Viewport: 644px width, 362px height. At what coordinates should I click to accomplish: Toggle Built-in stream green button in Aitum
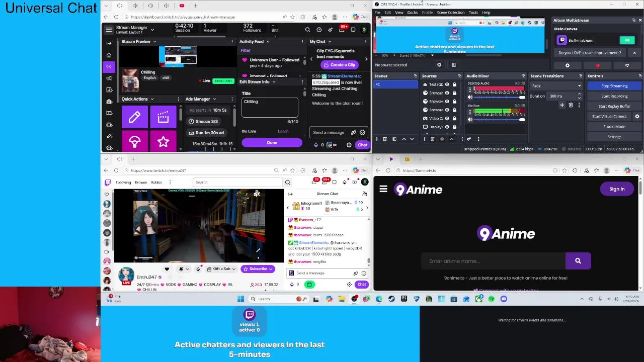point(627,40)
